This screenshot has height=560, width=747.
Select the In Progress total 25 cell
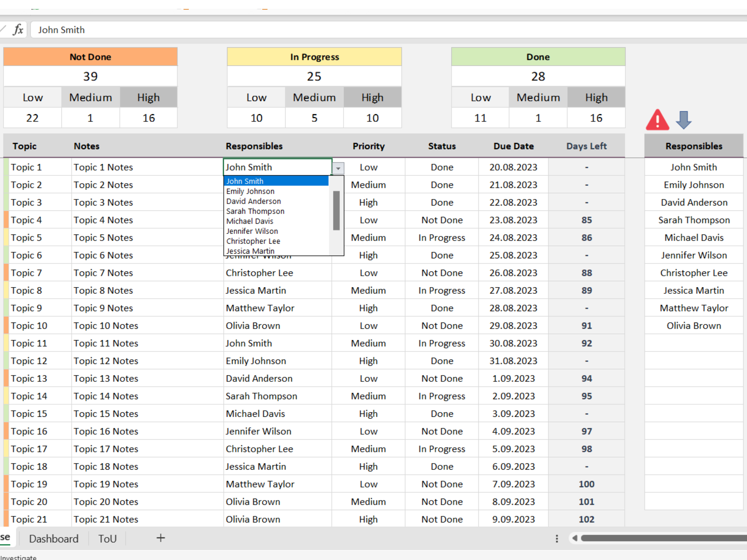[x=314, y=76]
